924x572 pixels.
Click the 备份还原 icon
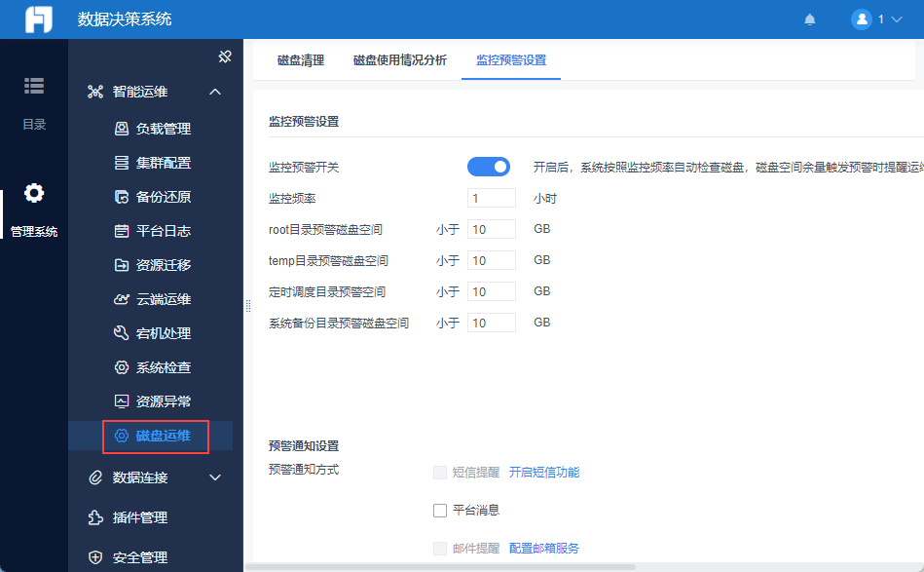[x=122, y=197]
